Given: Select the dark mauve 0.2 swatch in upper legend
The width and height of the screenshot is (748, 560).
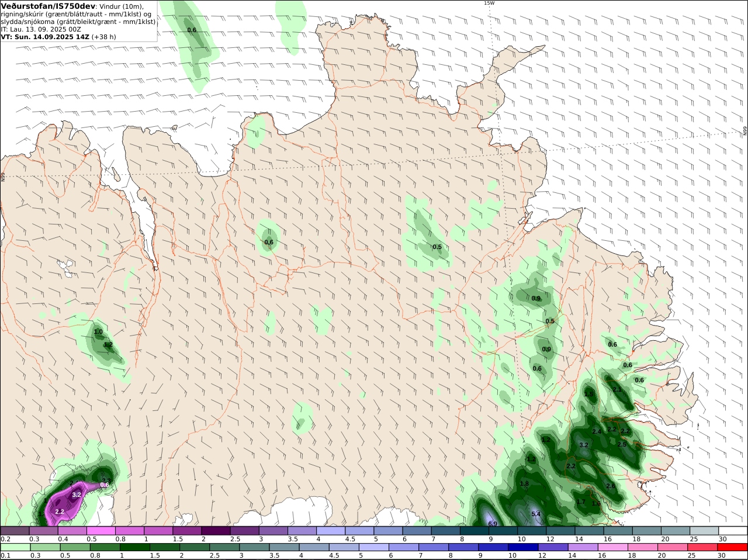Looking at the screenshot, I should point(15,531).
